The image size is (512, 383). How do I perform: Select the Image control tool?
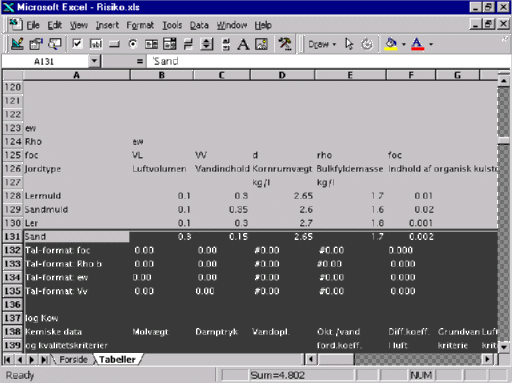[x=261, y=44]
